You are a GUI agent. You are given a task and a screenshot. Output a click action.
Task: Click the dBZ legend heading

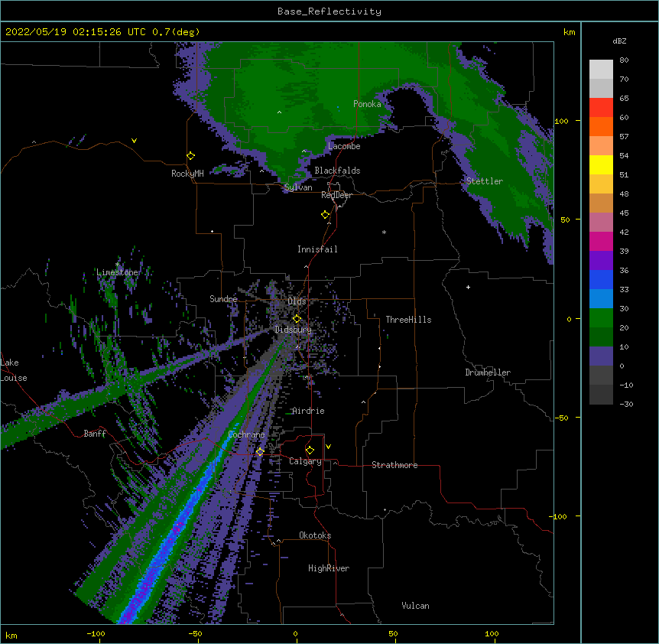[x=619, y=41]
